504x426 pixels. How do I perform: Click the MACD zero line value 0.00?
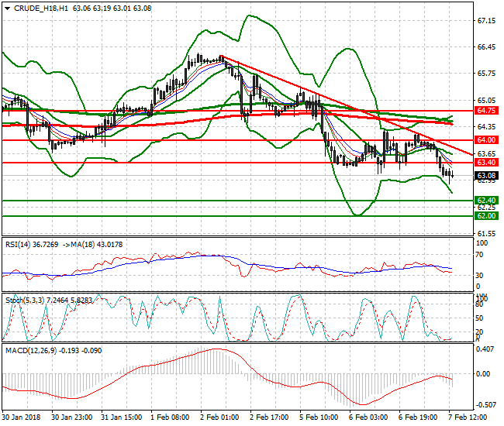(483, 374)
